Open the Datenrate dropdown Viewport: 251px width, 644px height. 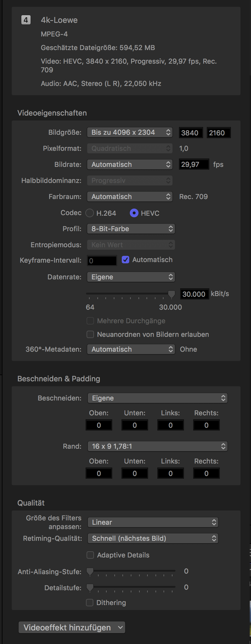[131, 277]
